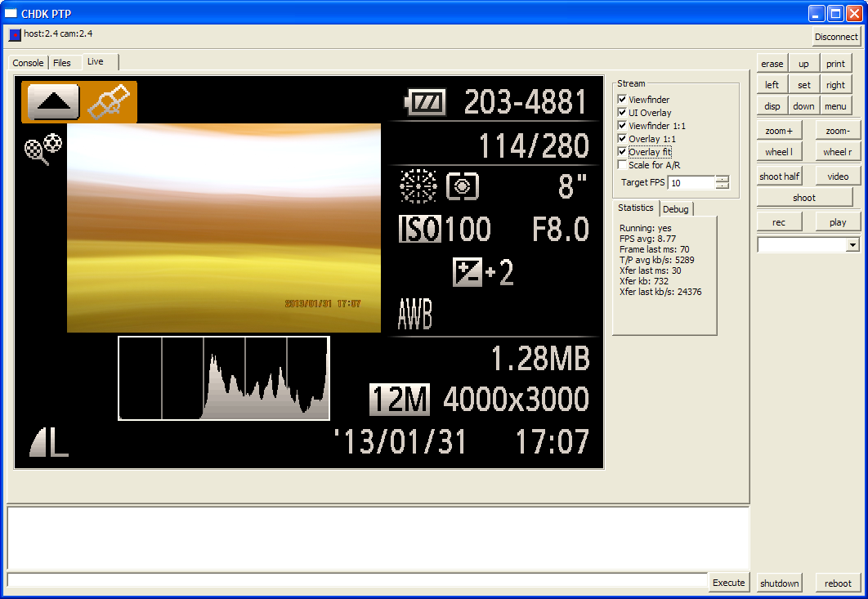The height and width of the screenshot is (599, 868).
Task: Increase Target FPS with the spinner up arrow
Action: [723, 179]
